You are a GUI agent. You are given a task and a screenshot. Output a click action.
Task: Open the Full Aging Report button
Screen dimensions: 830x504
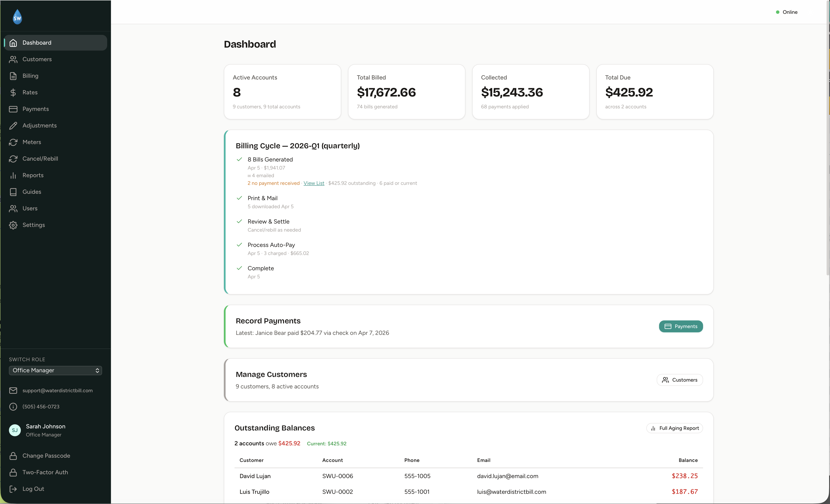pos(674,428)
